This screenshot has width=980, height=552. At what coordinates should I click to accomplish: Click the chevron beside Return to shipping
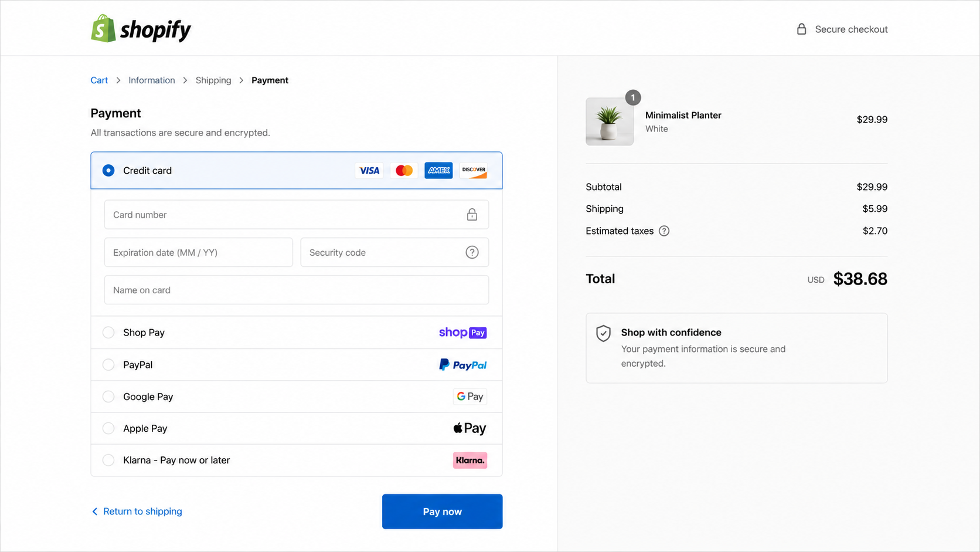point(94,512)
